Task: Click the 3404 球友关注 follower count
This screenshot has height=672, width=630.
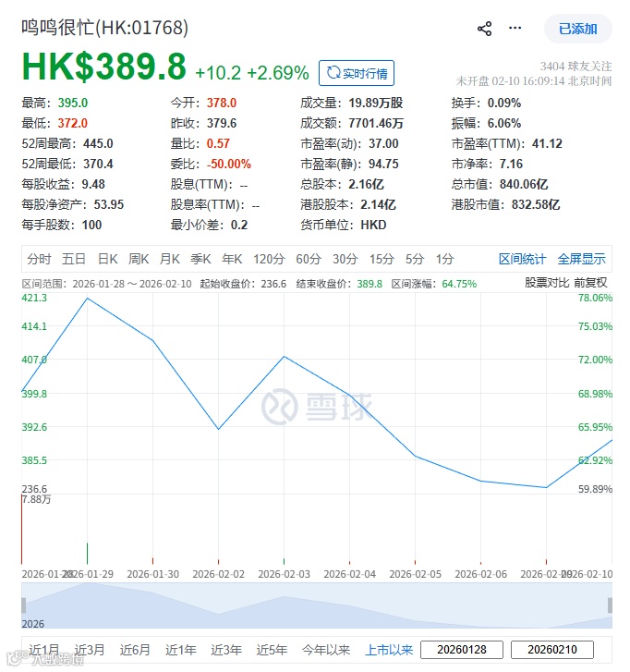Action: click(575, 67)
